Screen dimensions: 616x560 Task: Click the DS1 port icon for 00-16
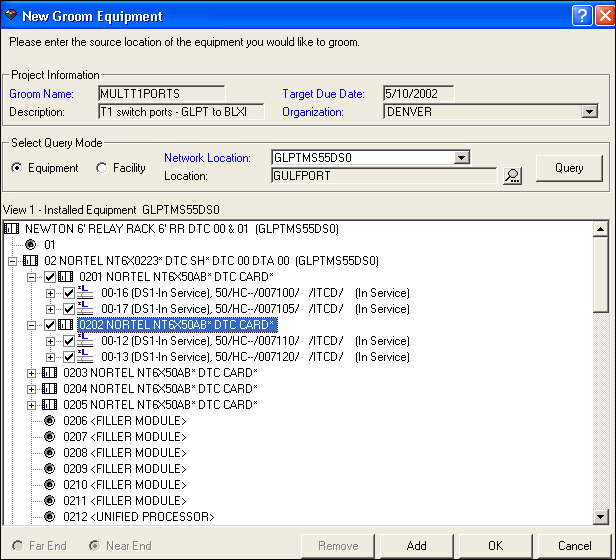pos(85,293)
